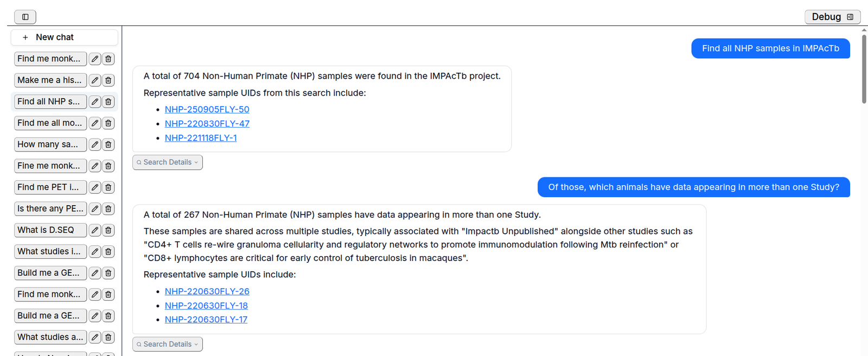Open the 'What studies i...' chat

pyautogui.click(x=50, y=252)
